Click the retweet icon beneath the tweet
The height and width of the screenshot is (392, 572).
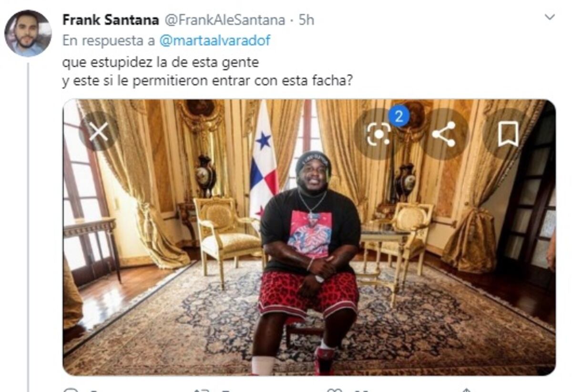point(202,390)
